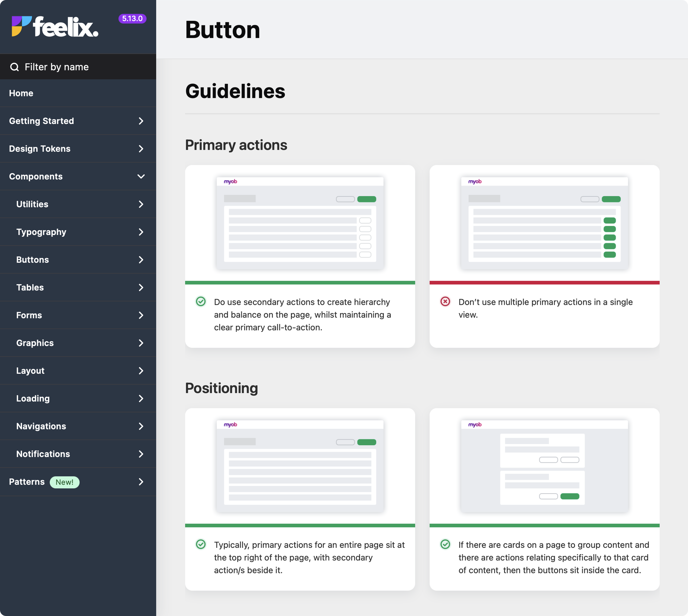Click the search magnifier icon
Screen dimensions: 688x616
(x=14, y=67)
